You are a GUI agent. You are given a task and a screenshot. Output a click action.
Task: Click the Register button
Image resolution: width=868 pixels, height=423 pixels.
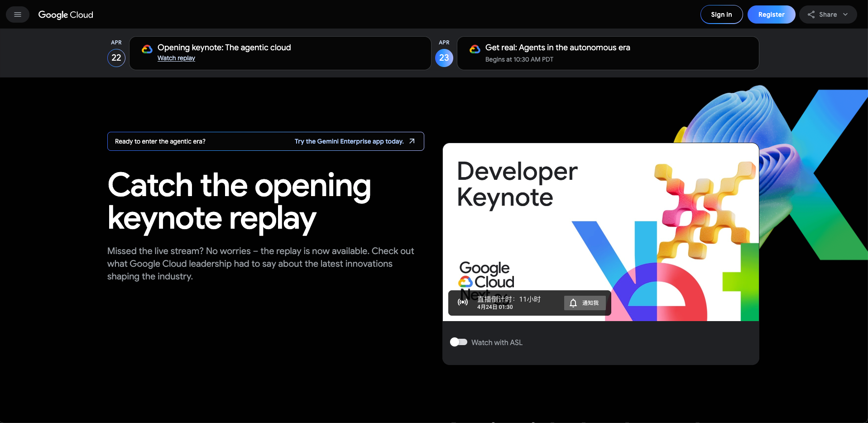(x=771, y=14)
